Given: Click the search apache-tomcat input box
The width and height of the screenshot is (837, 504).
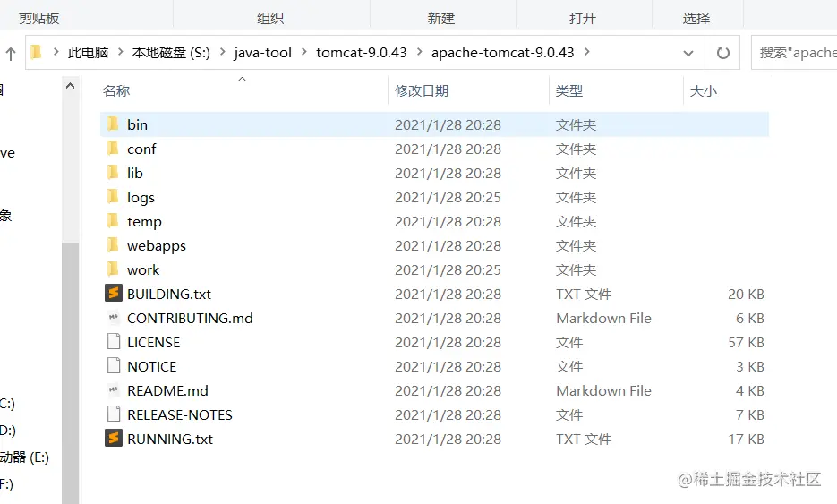Looking at the screenshot, I should (x=794, y=52).
